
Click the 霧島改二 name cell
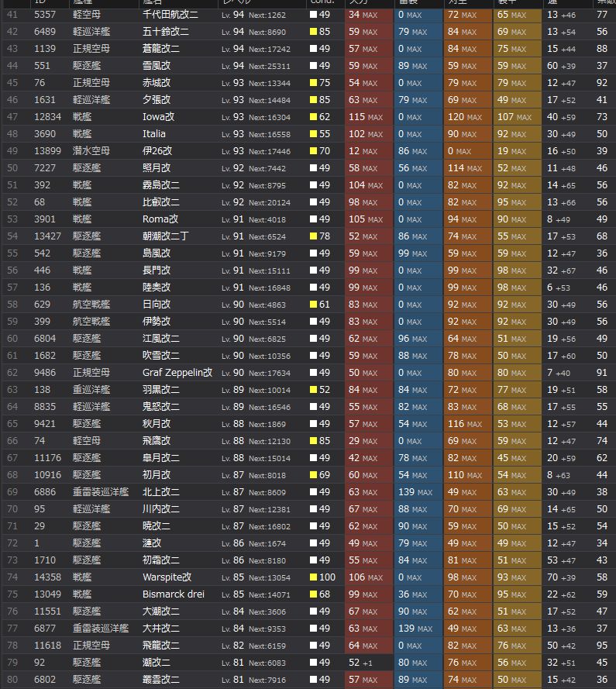(161, 185)
